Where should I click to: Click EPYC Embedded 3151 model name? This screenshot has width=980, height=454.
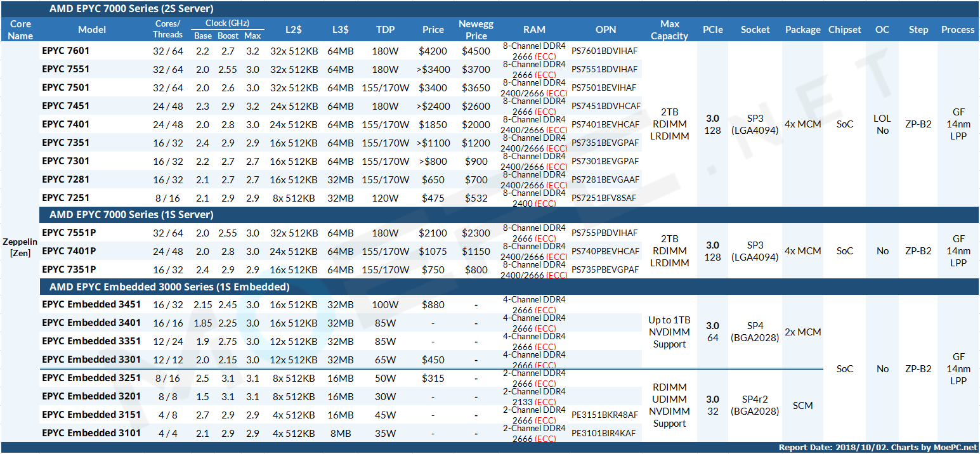[x=91, y=415]
